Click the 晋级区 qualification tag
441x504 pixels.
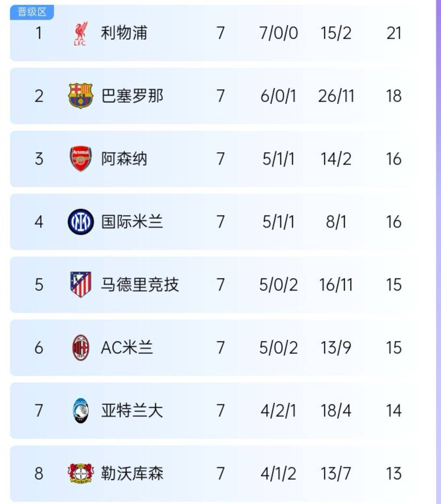[x=32, y=12]
